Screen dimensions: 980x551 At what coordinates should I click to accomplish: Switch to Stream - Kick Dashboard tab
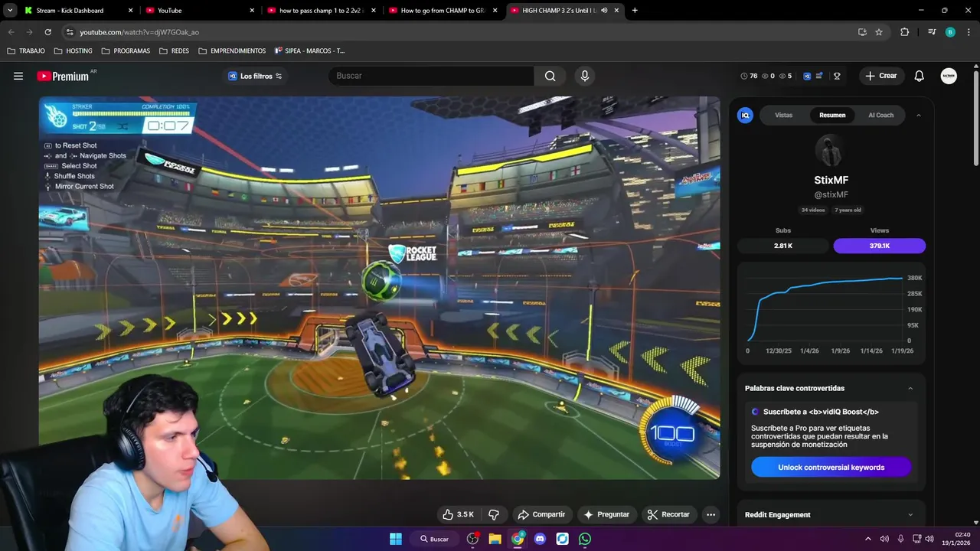pos(78,11)
